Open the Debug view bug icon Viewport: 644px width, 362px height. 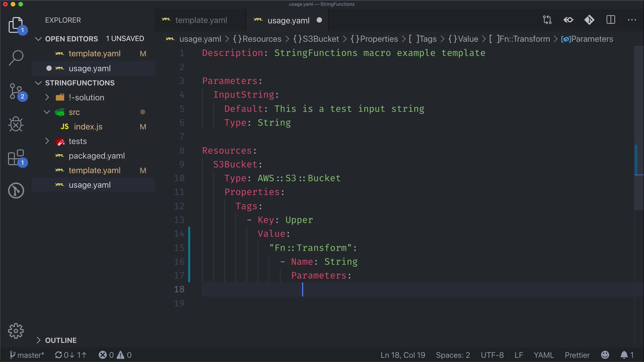[x=16, y=124]
